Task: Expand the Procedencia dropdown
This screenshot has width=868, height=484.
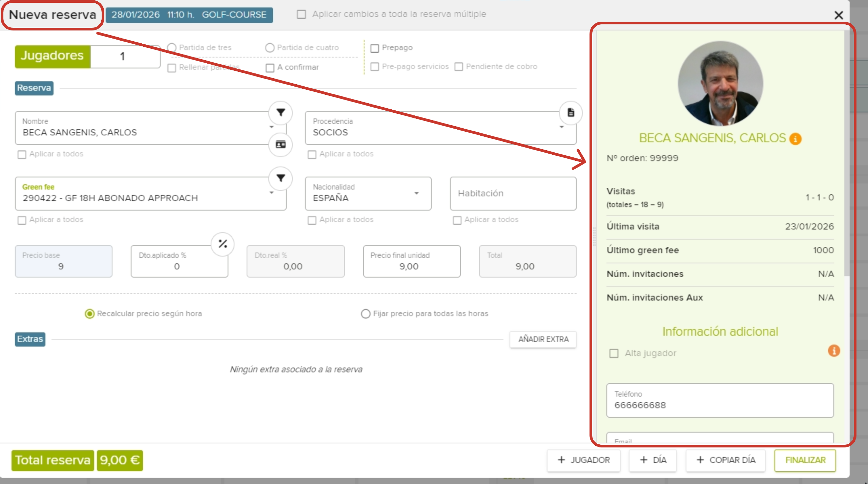Action: pos(561,127)
